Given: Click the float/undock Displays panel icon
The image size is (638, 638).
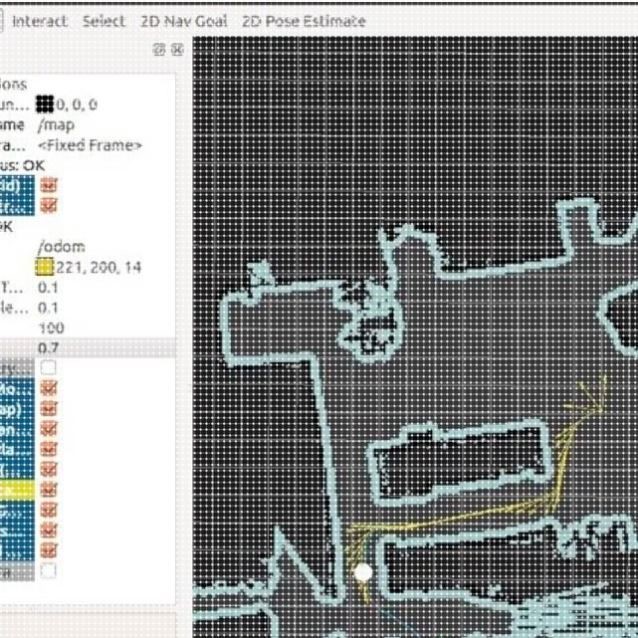Looking at the screenshot, I should coord(159,50).
